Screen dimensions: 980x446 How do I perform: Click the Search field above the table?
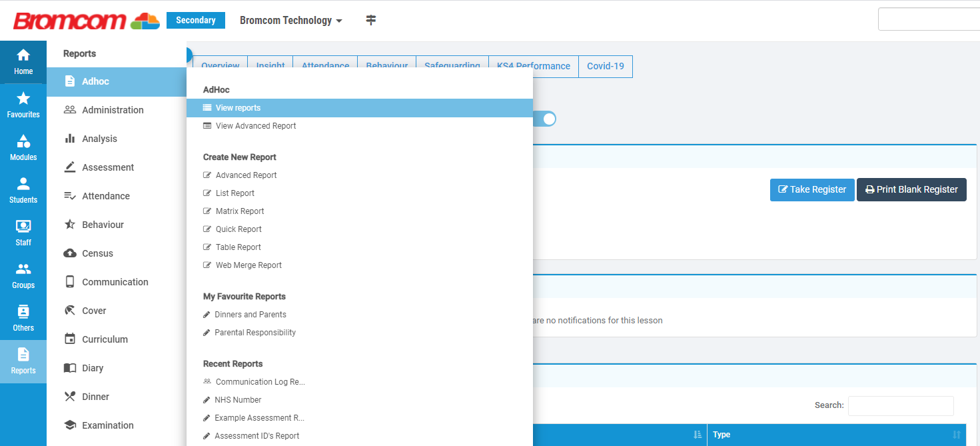901,405
